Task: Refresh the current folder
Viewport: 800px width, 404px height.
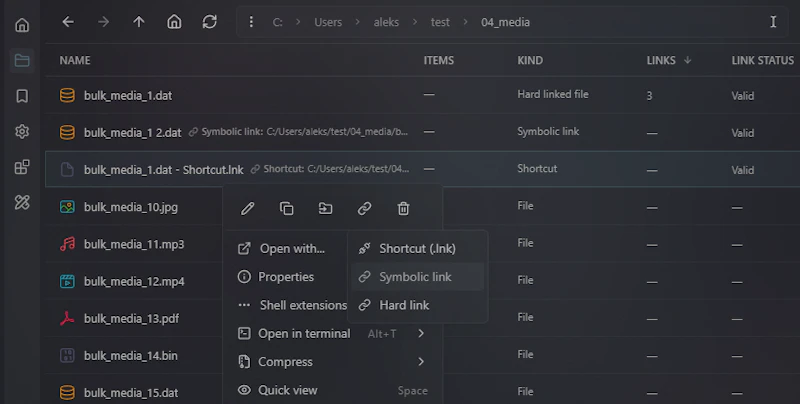Action: coord(210,22)
